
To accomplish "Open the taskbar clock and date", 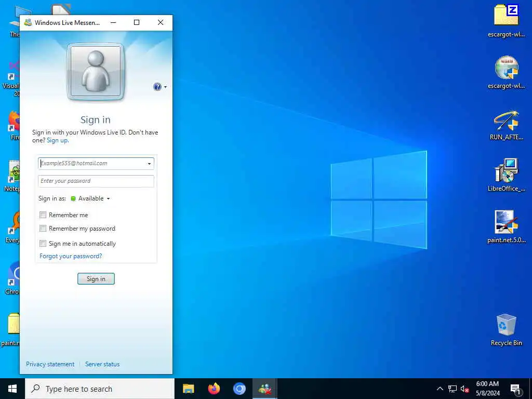I will (x=487, y=389).
